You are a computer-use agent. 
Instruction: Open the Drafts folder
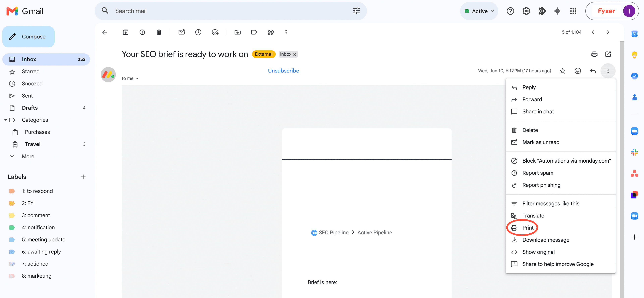click(x=46, y=108)
